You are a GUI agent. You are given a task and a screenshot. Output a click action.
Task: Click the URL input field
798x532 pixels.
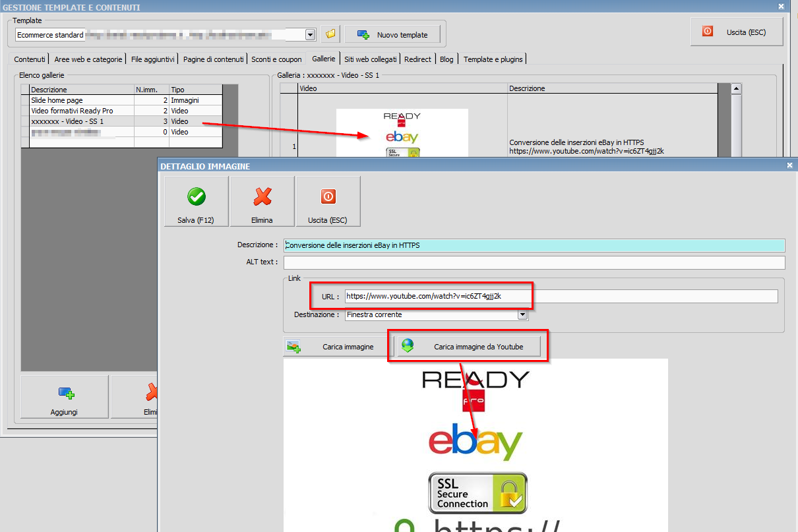coord(561,297)
